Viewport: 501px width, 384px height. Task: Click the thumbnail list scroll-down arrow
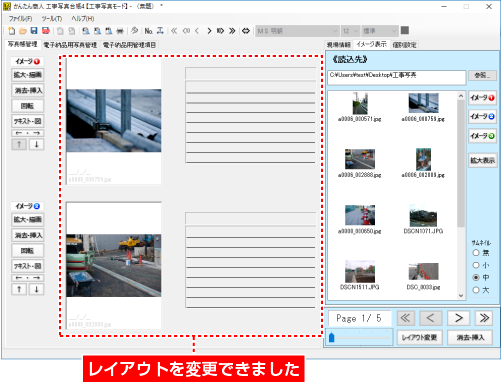pos(461,295)
